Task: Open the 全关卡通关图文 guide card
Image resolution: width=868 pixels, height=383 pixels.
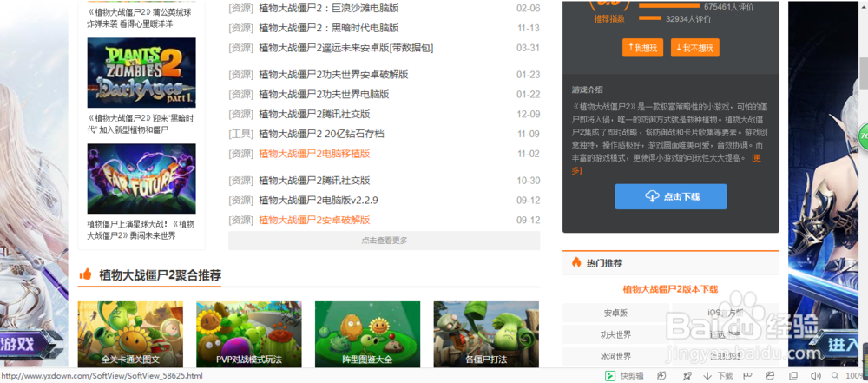Action: (x=130, y=334)
